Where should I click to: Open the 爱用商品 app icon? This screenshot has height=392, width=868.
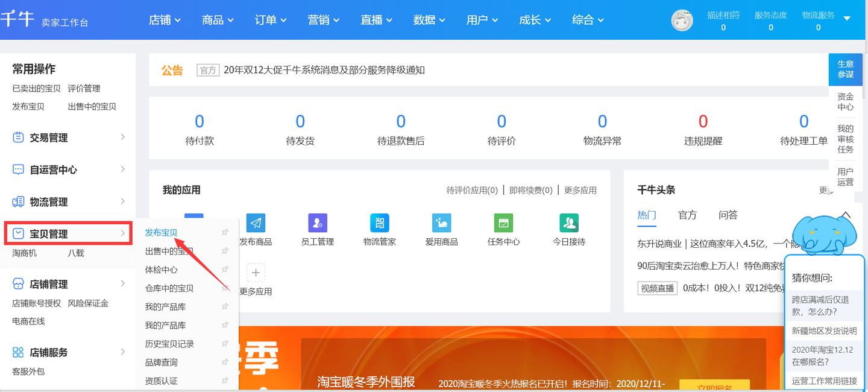coord(442,223)
